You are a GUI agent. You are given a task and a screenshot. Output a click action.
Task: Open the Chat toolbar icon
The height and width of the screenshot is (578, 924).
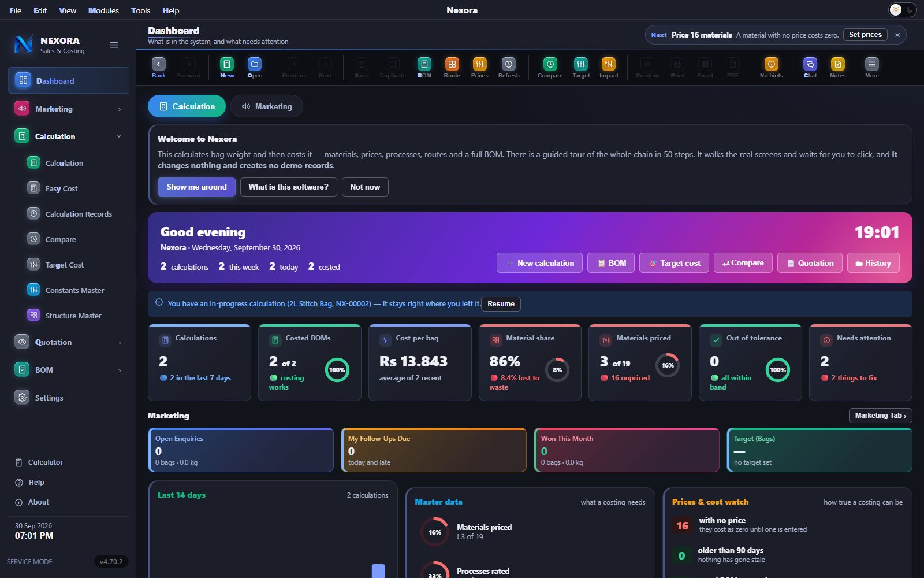click(x=810, y=68)
